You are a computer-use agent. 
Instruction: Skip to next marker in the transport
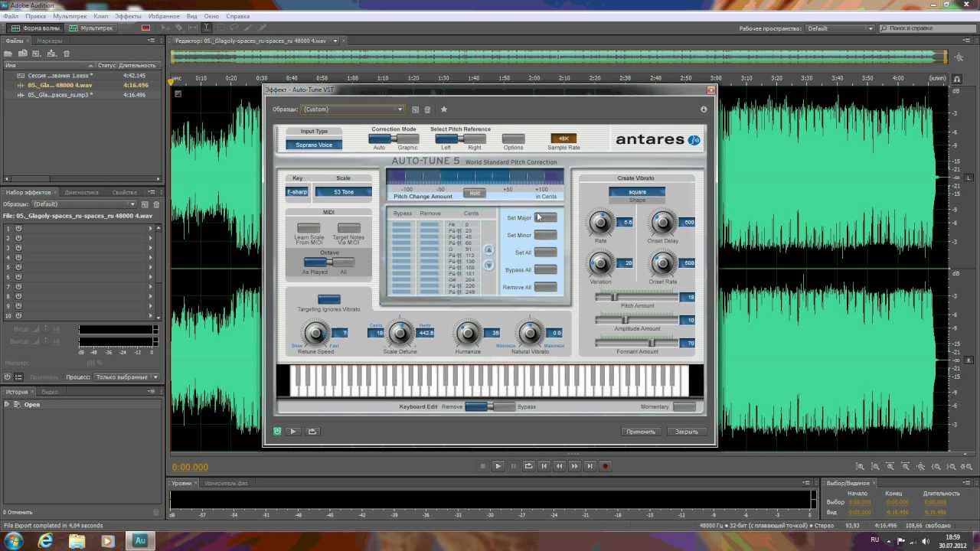point(590,466)
